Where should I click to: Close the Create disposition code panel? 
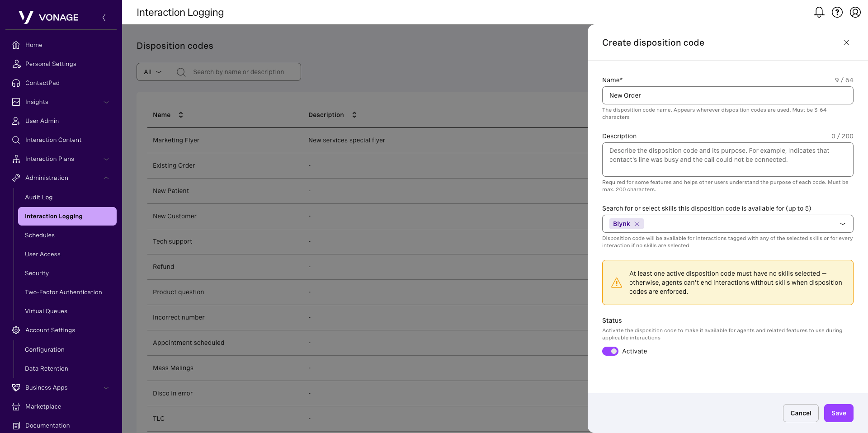tap(846, 42)
